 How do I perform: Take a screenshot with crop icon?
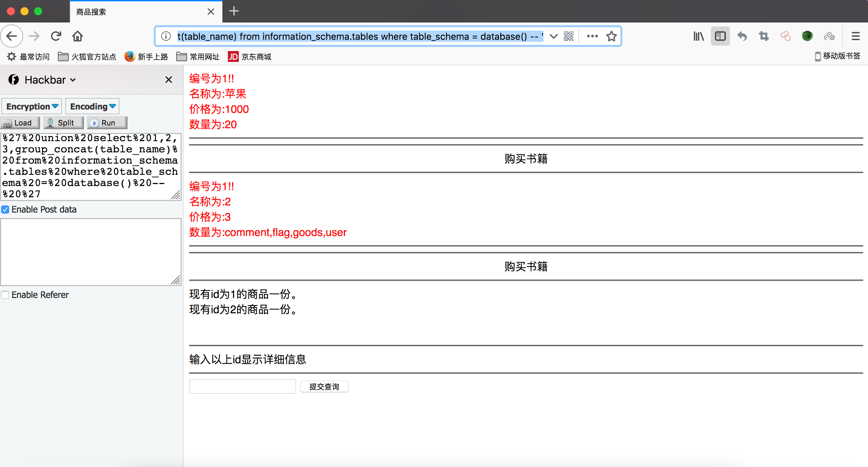[764, 36]
